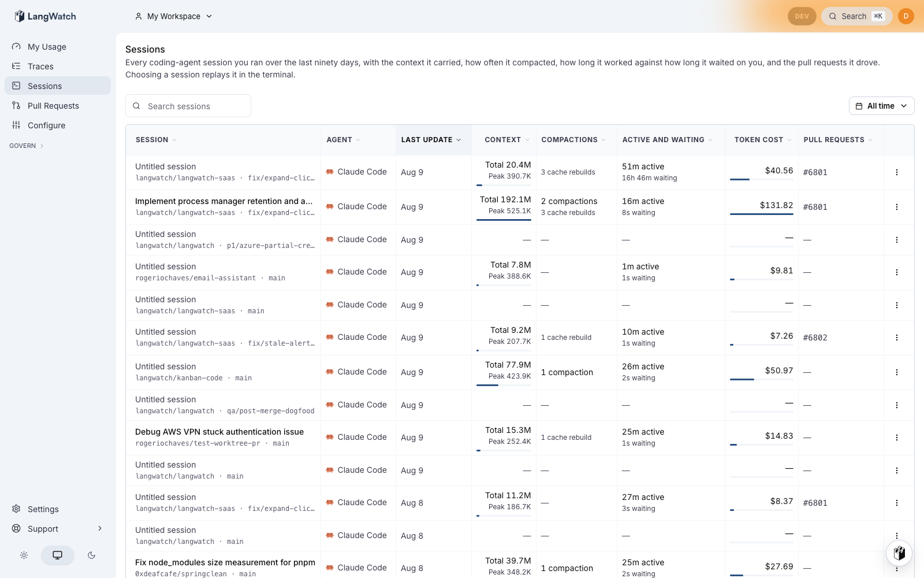Open actions for Debug AWS VPN session
Viewport: 924px width, 578px height.
[897, 438]
